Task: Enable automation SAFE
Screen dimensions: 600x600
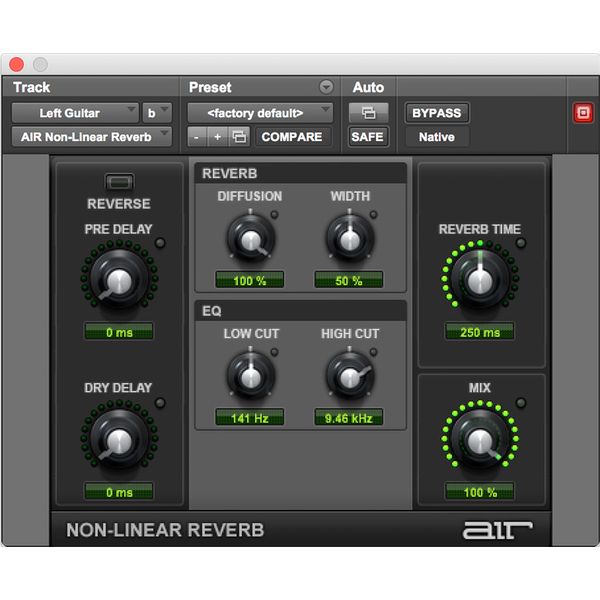Action: (367, 137)
